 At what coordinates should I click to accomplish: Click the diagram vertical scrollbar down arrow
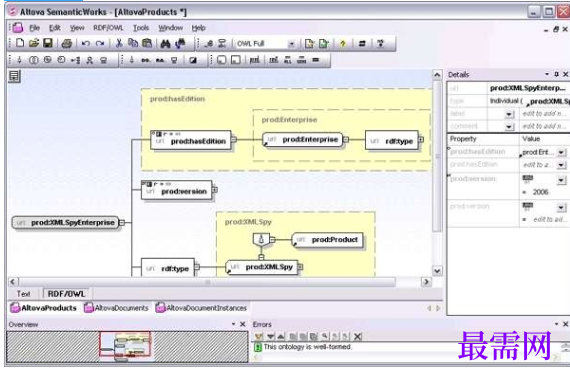click(437, 271)
